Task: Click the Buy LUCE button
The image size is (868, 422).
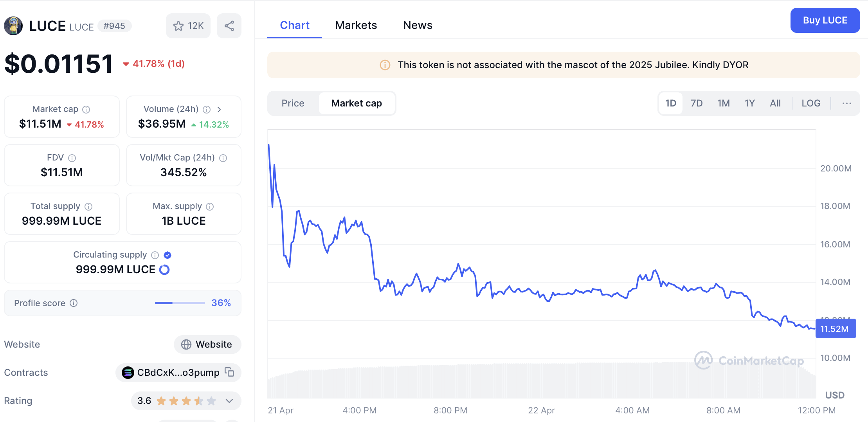Action: point(825,20)
